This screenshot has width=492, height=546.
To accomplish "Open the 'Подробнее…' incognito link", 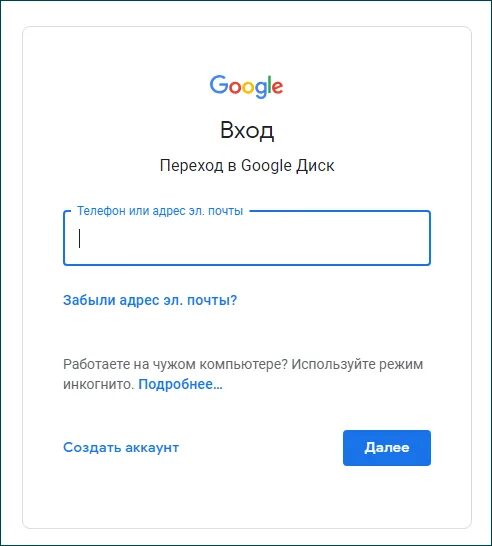I will pyautogui.click(x=180, y=384).
